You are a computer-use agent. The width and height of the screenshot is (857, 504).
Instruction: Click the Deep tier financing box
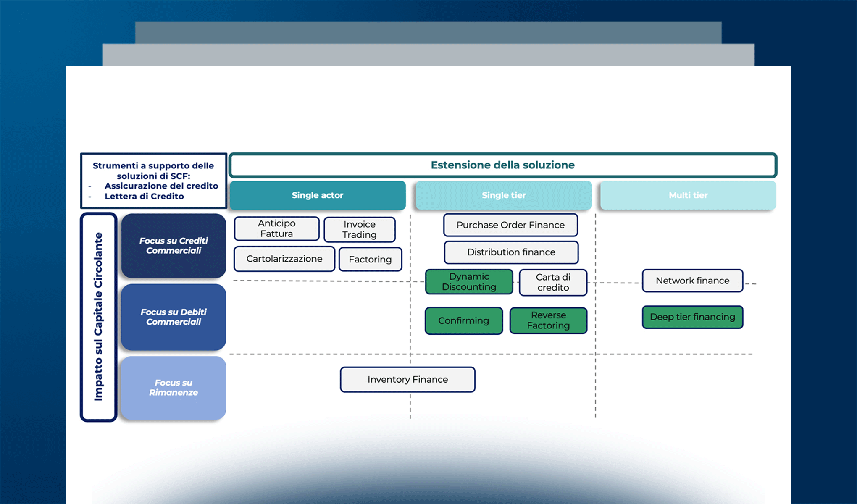pyautogui.click(x=692, y=317)
